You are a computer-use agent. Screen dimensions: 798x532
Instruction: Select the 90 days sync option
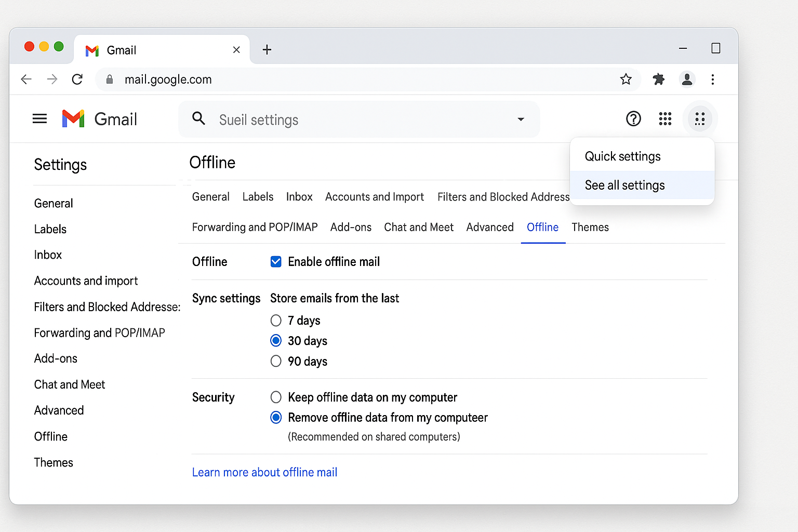coord(276,361)
